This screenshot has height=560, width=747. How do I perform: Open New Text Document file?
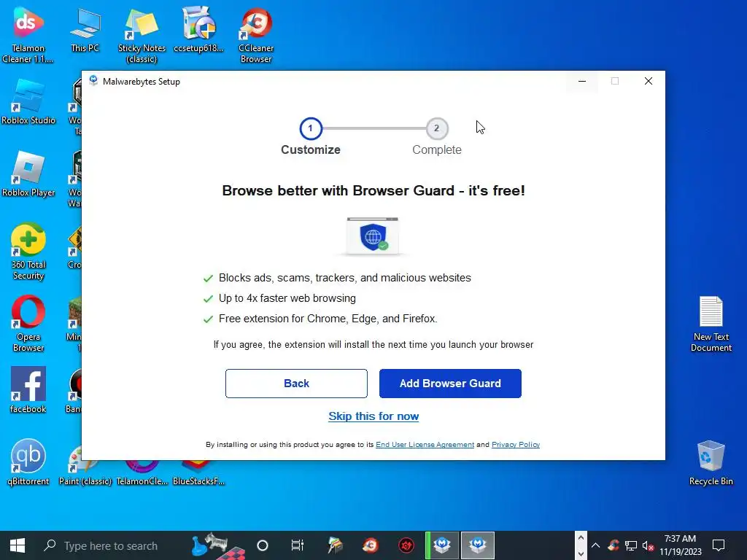(x=711, y=324)
